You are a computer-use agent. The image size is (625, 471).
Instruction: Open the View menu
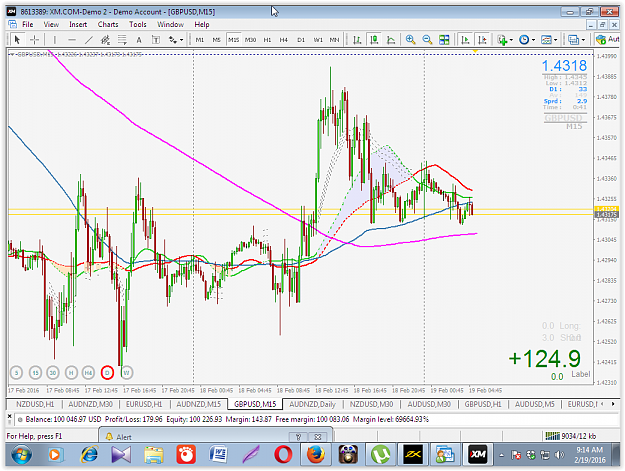[51, 24]
